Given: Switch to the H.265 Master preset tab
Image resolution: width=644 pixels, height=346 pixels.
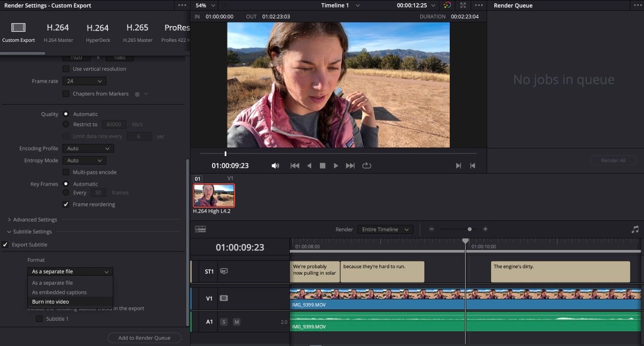Looking at the screenshot, I should [137, 31].
